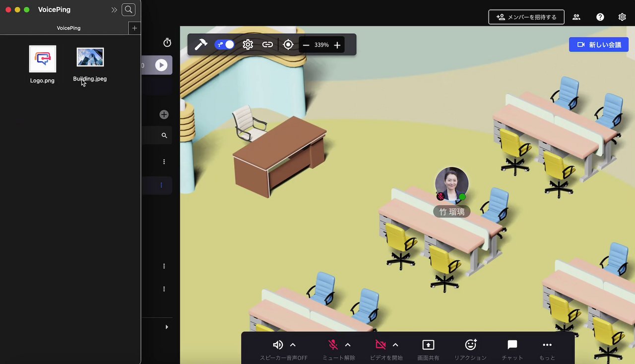Open sidebar search magnifier
The height and width of the screenshot is (364, 635).
pyautogui.click(x=164, y=135)
